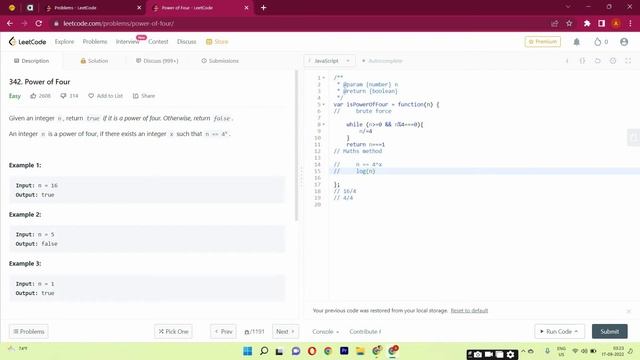Click the Submit button
Screen dimensions: 640x360
point(609,331)
